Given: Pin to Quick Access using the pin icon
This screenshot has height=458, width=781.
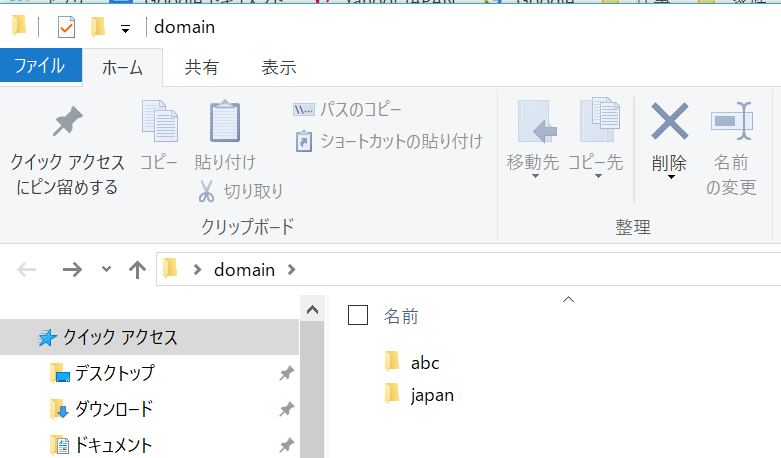Looking at the screenshot, I should (x=67, y=121).
